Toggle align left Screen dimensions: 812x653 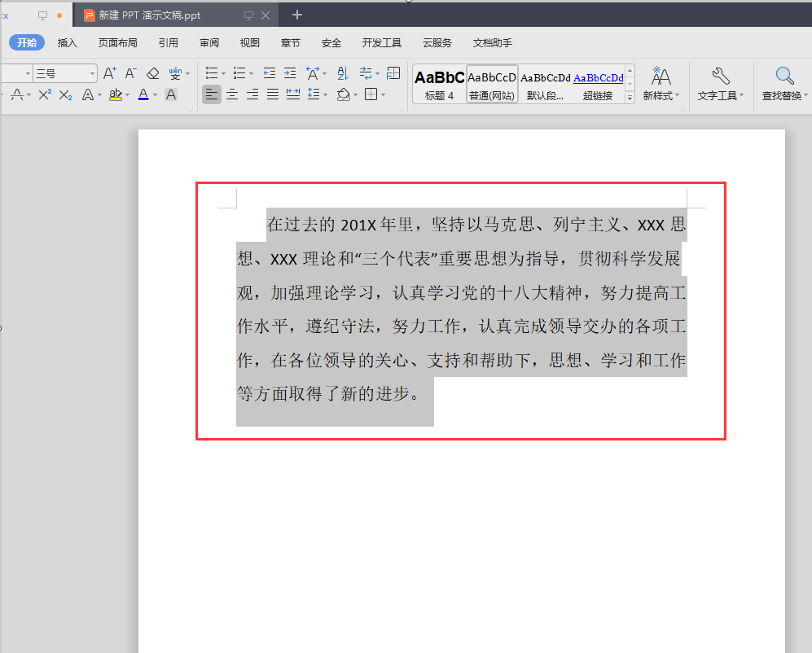(x=211, y=94)
